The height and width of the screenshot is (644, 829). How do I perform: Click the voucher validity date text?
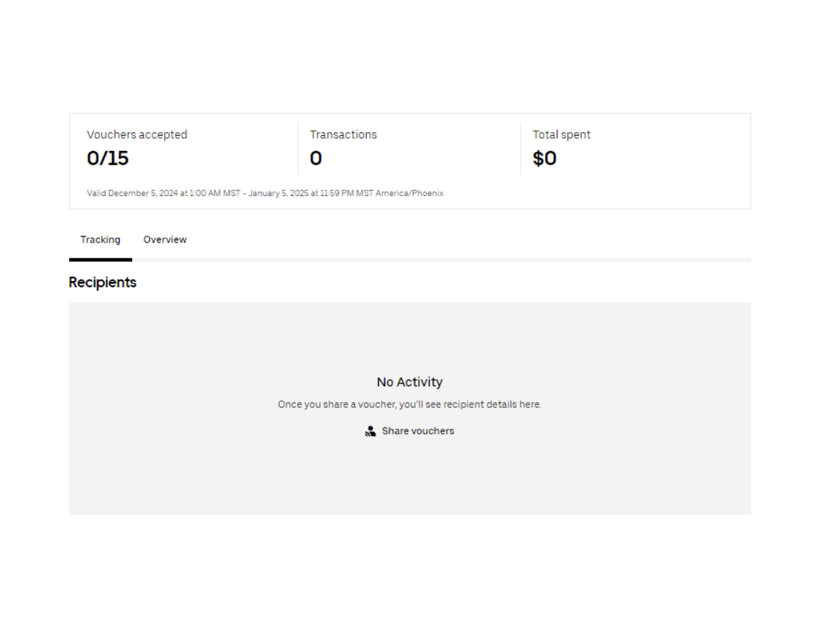[265, 193]
